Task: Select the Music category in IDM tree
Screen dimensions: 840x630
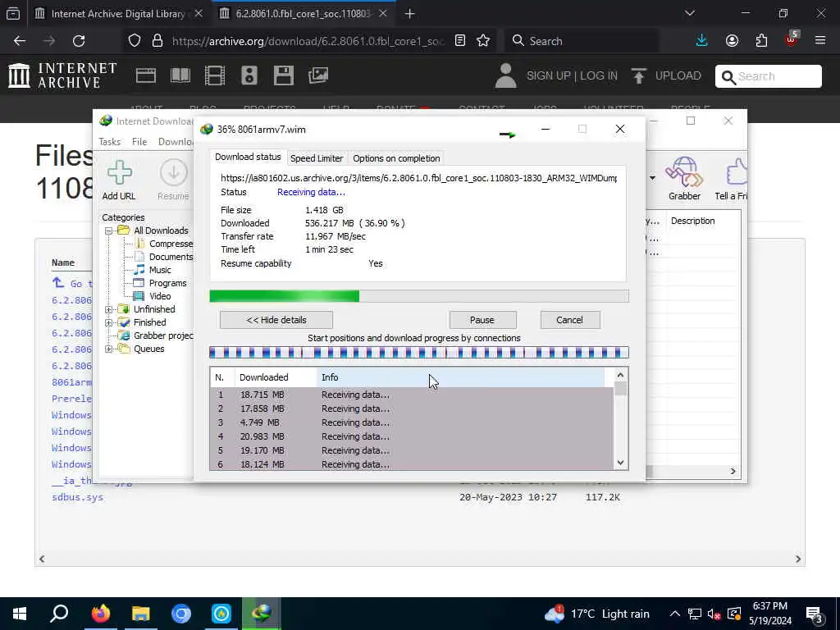Action: click(160, 270)
